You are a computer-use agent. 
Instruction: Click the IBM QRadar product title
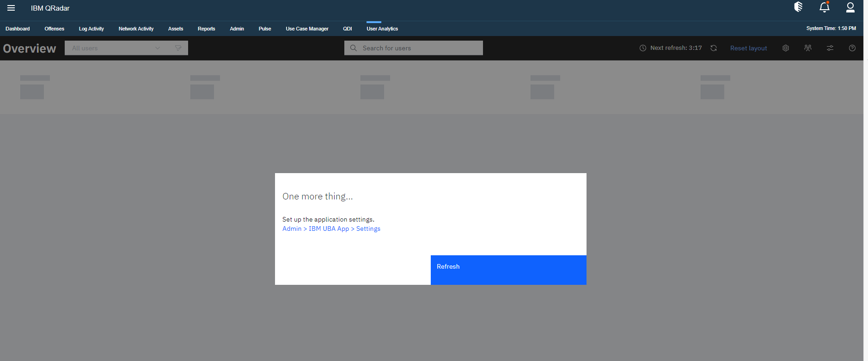point(50,8)
